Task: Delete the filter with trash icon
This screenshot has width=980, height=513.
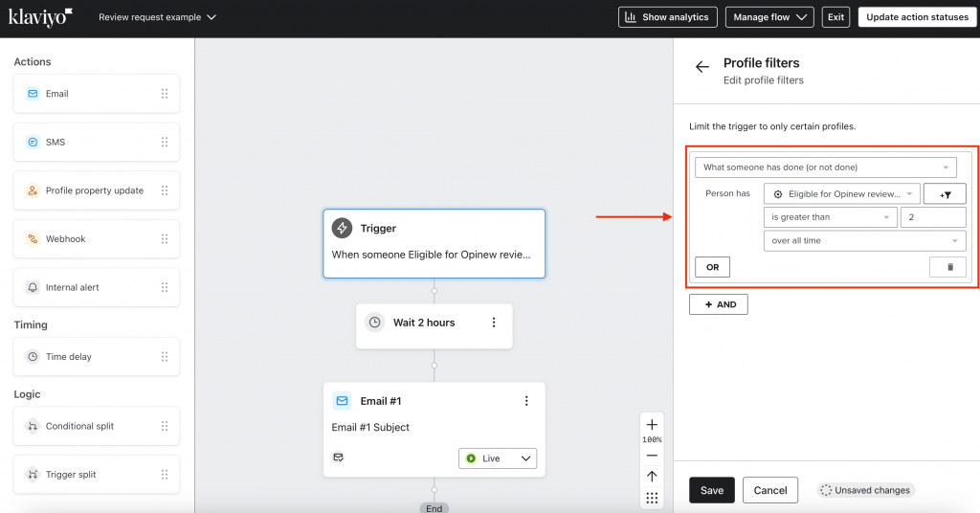Action: point(947,267)
